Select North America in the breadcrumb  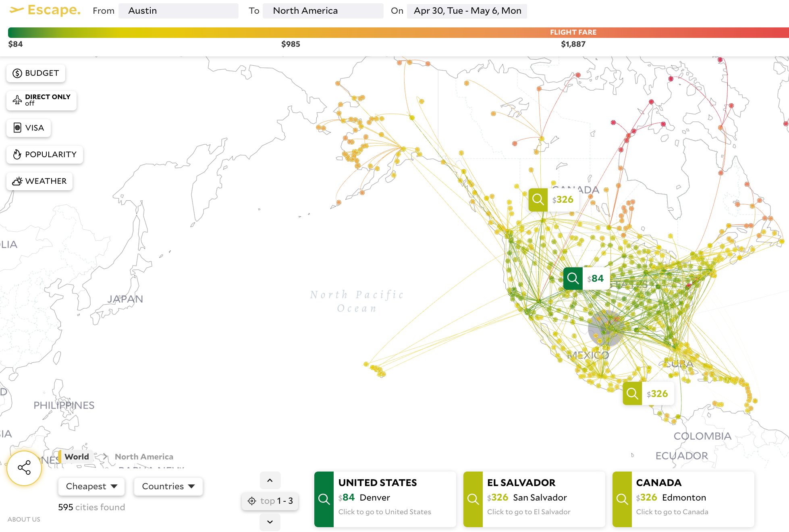(144, 457)
